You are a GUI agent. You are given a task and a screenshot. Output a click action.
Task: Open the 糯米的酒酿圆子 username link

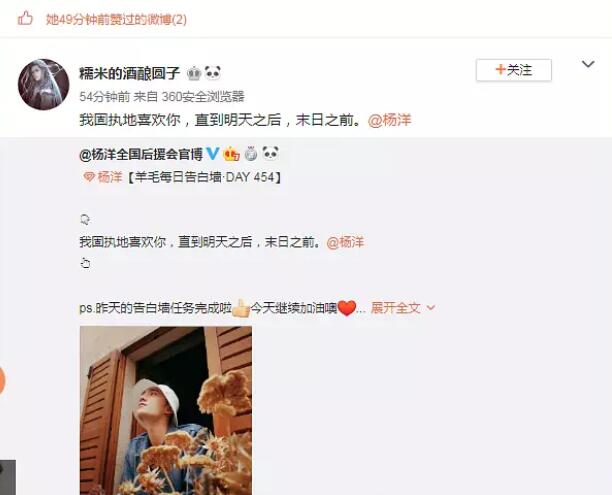pyautogui.click(x=130, y=73)
